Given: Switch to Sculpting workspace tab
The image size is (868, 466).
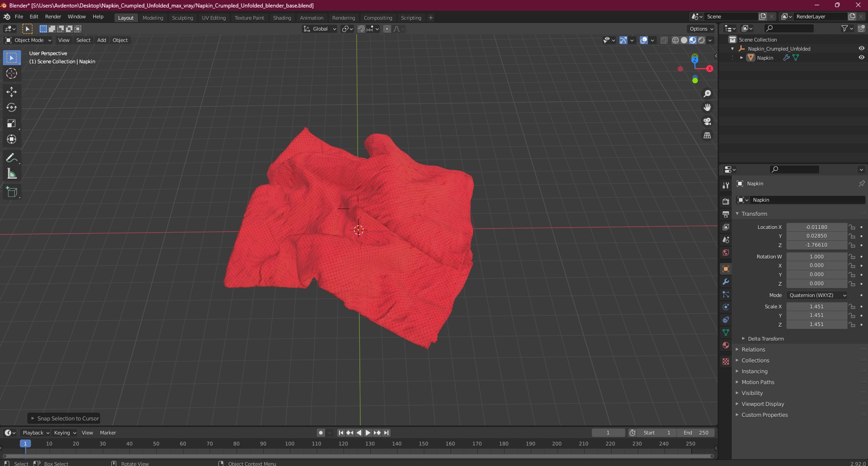Looking at the screenshot, I should pos(182,18).
